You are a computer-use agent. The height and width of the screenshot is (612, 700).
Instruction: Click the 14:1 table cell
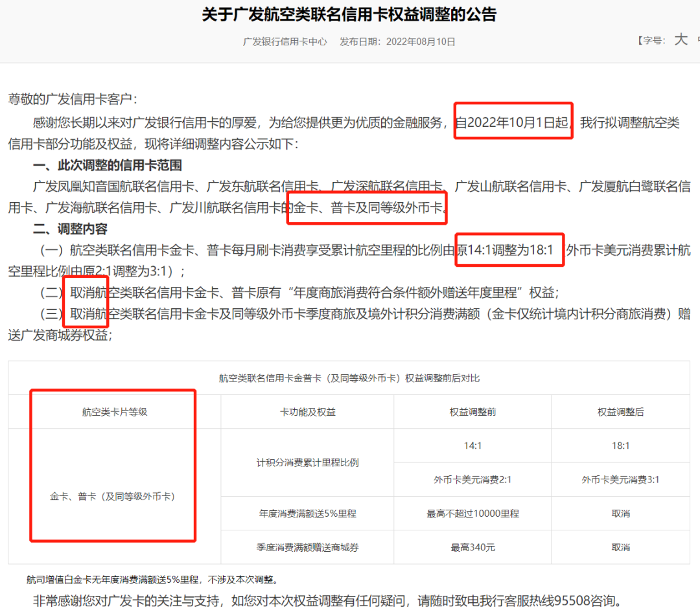click(x=472, y=446)
